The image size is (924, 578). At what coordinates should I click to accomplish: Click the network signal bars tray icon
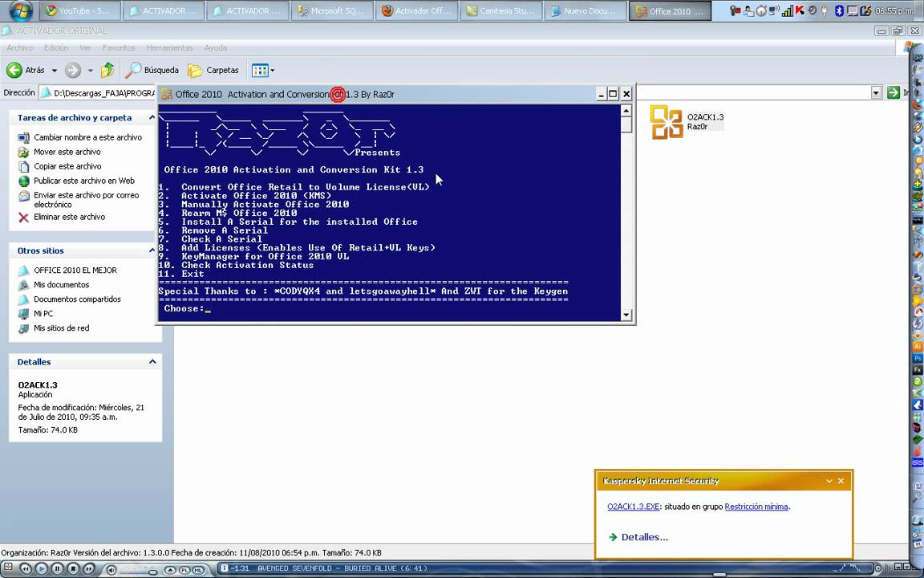point(787,10)
